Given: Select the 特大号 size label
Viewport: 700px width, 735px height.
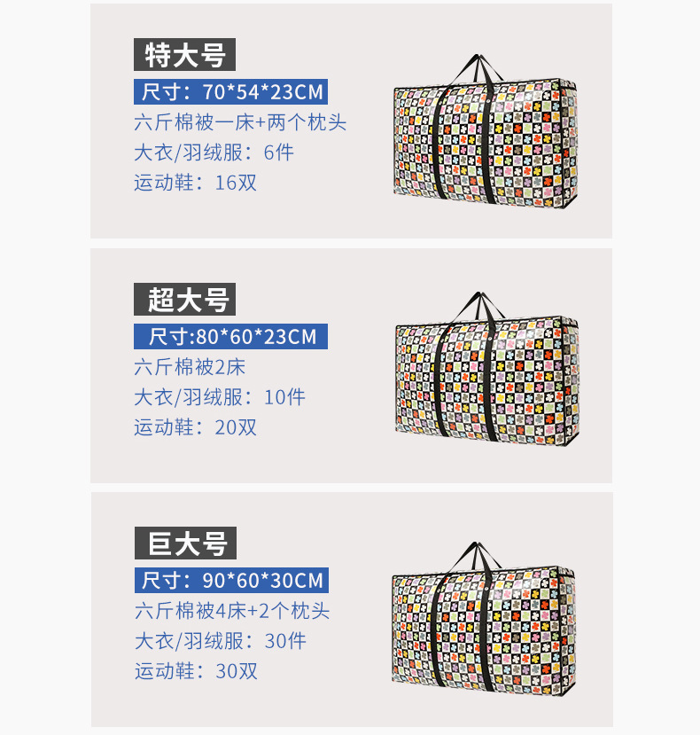Looking at the screenshot, I should click(x=184, y=55).
